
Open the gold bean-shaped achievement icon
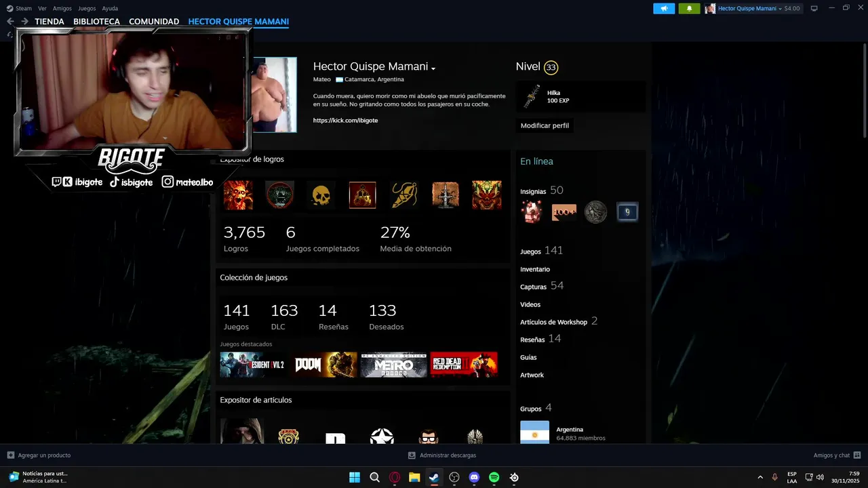click(x=404, y=195)
